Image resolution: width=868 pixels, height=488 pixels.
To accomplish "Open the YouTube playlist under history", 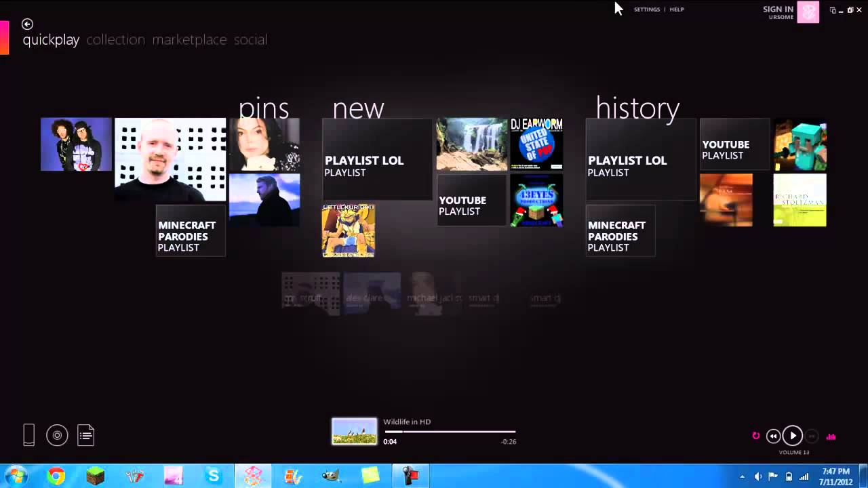I will point(735,144).
